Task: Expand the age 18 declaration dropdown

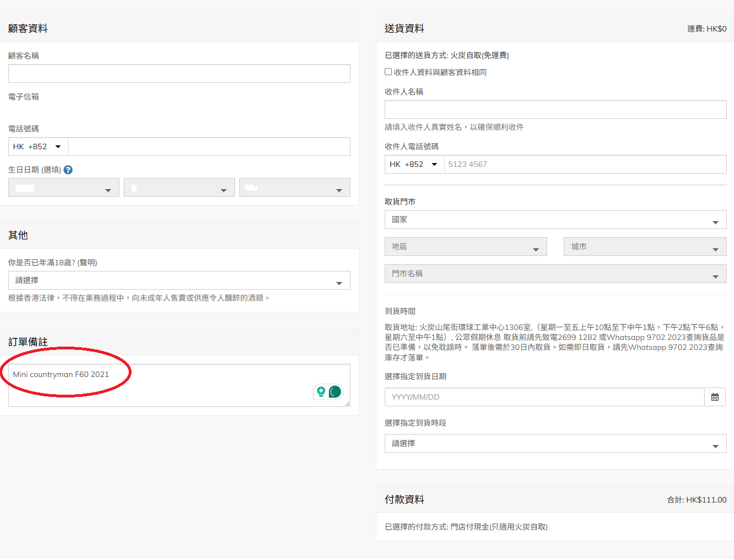Action: click(179, 280)
